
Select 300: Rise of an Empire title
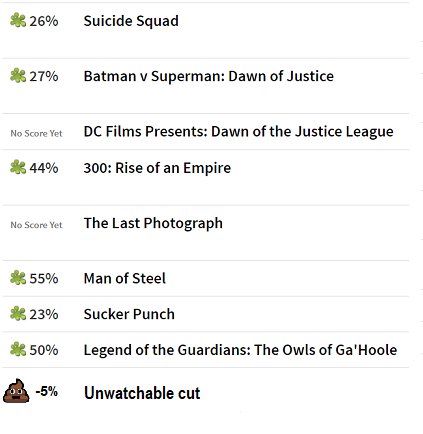[x=157, y=168]
